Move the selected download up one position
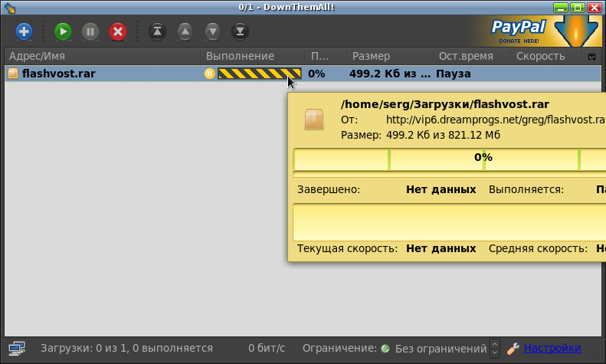 click(x=185, y=31)
